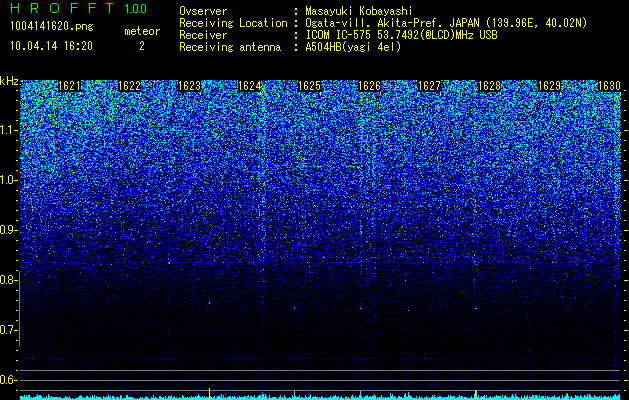
Task: Click the 1629 time marker
Action: (x=549, y=86)
